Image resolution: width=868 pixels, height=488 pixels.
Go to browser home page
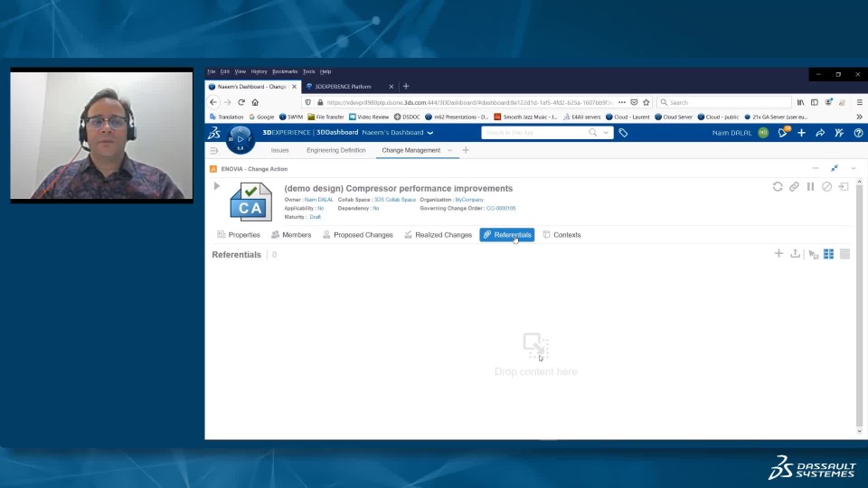coord(255,102)
